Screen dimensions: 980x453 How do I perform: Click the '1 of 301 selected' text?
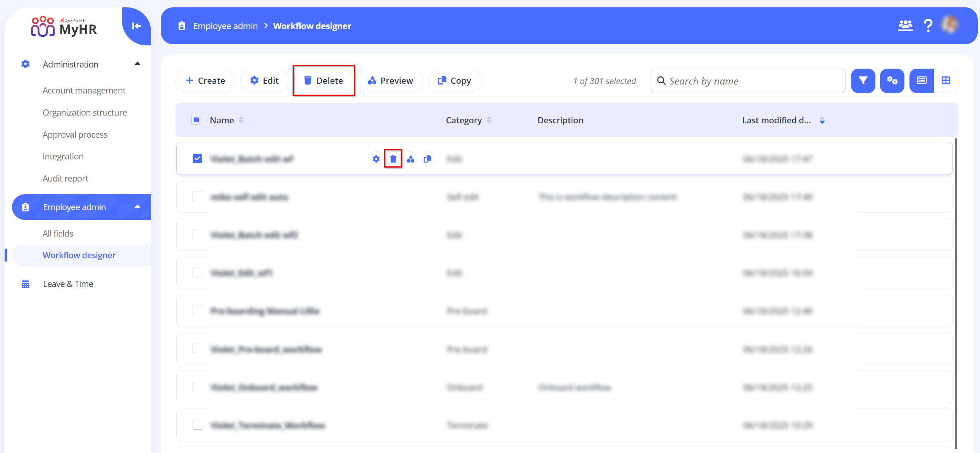tap(605, 81)
